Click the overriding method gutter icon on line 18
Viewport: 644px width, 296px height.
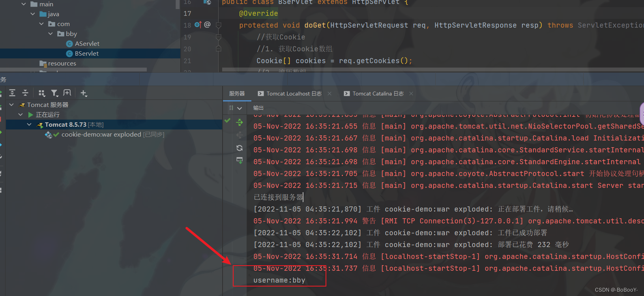(x=198, y=25)
